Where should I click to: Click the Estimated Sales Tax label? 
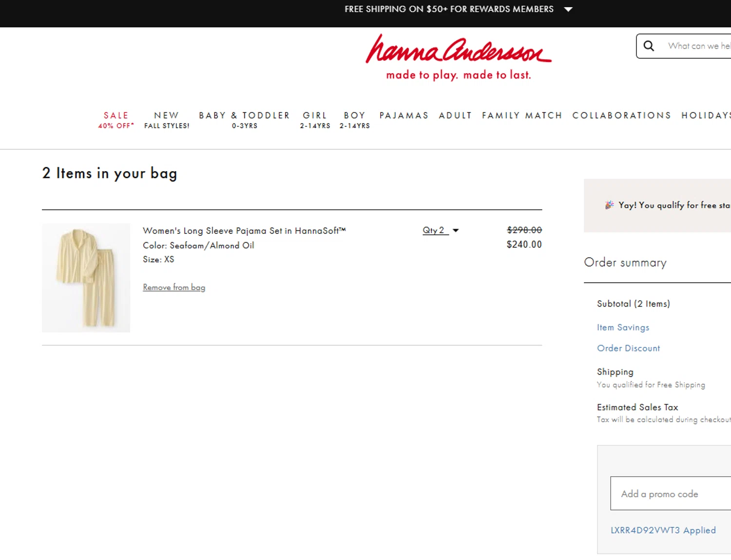(x=637, y=407)
